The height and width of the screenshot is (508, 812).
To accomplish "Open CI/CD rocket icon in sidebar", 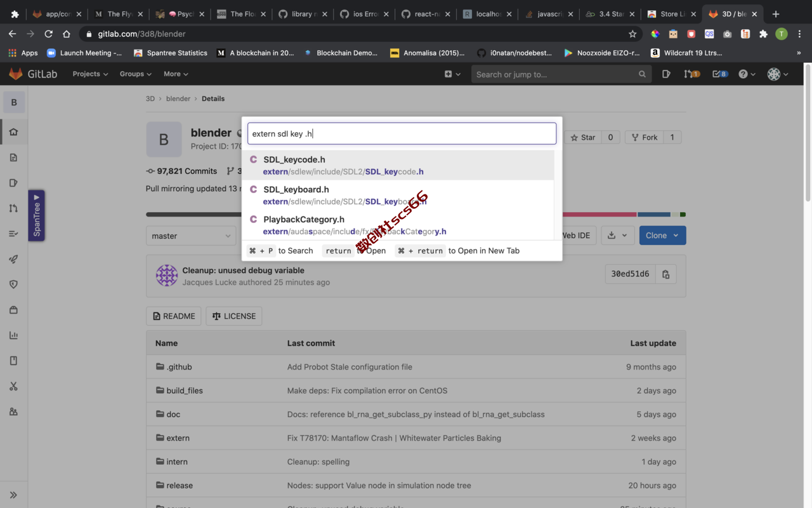I will 13,259.
